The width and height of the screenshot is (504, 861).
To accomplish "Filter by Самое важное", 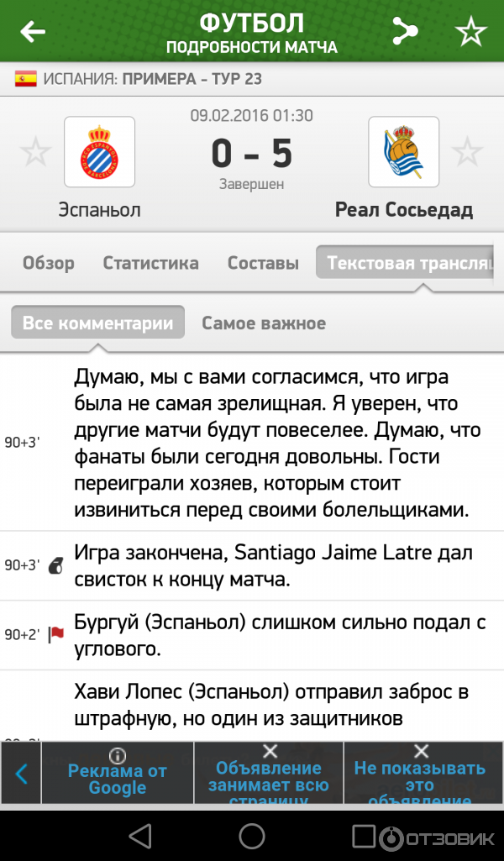I will coord(264,323).
